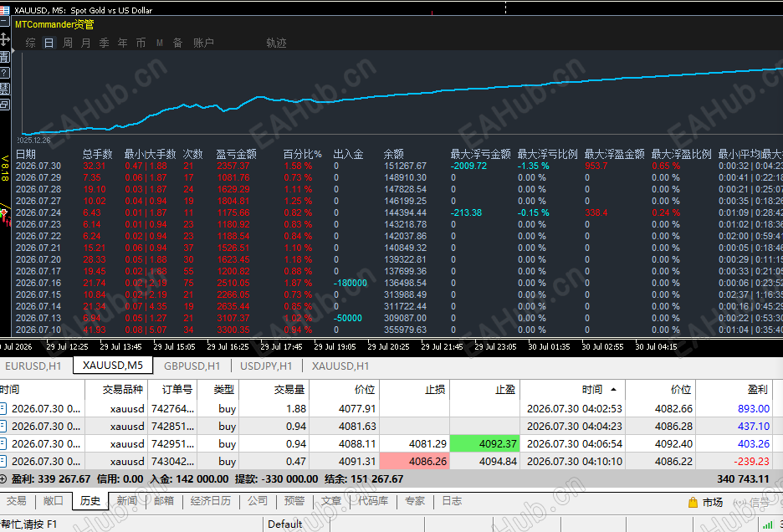Image resolution: width=783 pixels, height=532 pixels.
Task: Open the 预警 alerts terminal tab
Action: coord(294,501)
